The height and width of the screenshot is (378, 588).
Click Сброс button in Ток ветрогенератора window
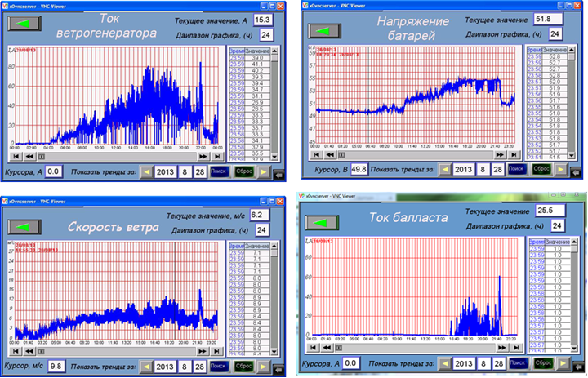pyautogui.click(x=243, y=171)
